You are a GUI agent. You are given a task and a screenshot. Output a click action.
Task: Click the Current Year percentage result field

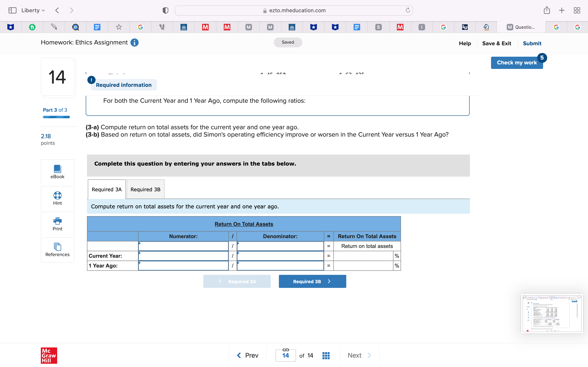[363, 256]
